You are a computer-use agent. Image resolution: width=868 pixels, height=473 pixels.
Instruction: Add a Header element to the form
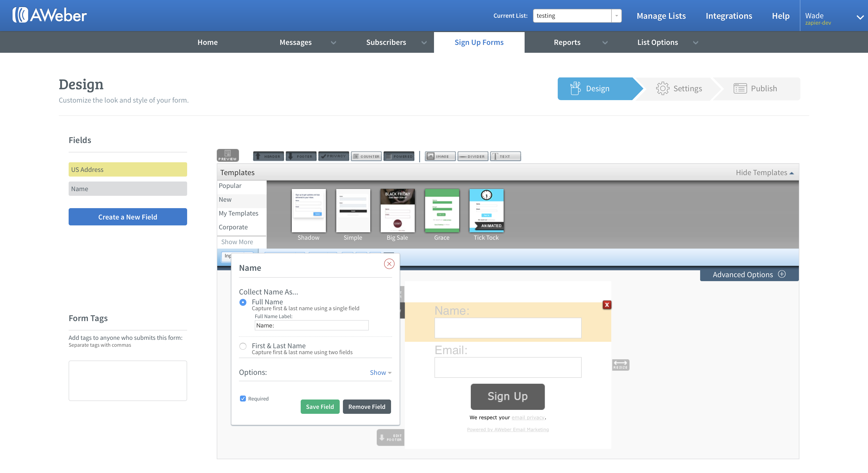click(x=268, y=156)
